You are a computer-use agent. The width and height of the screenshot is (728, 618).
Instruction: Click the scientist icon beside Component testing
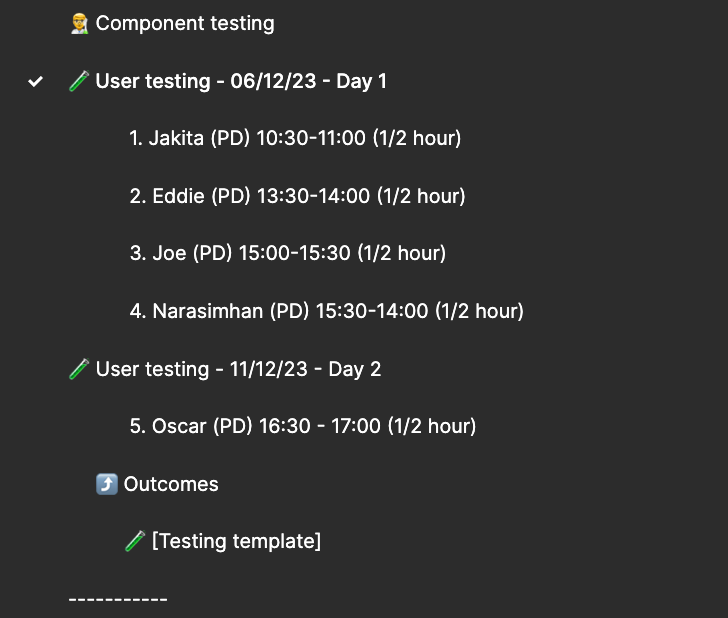click(79, 24)
